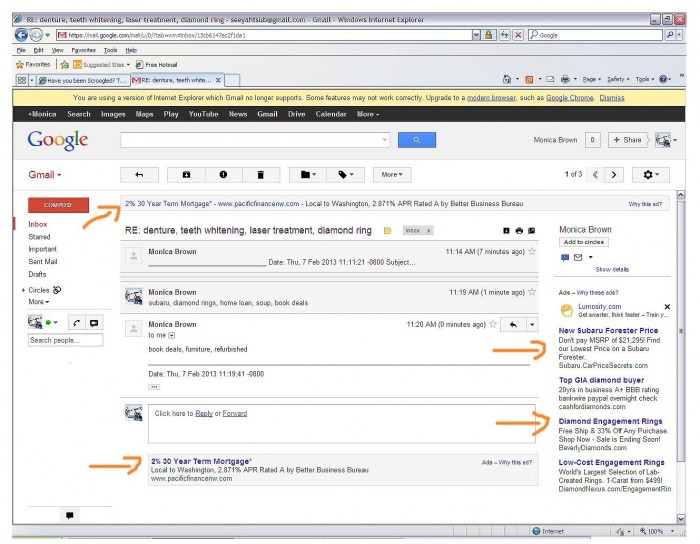Go to newer conversation arrow
The width and height of the screenshot is (700, 544).
coord(595,174)
